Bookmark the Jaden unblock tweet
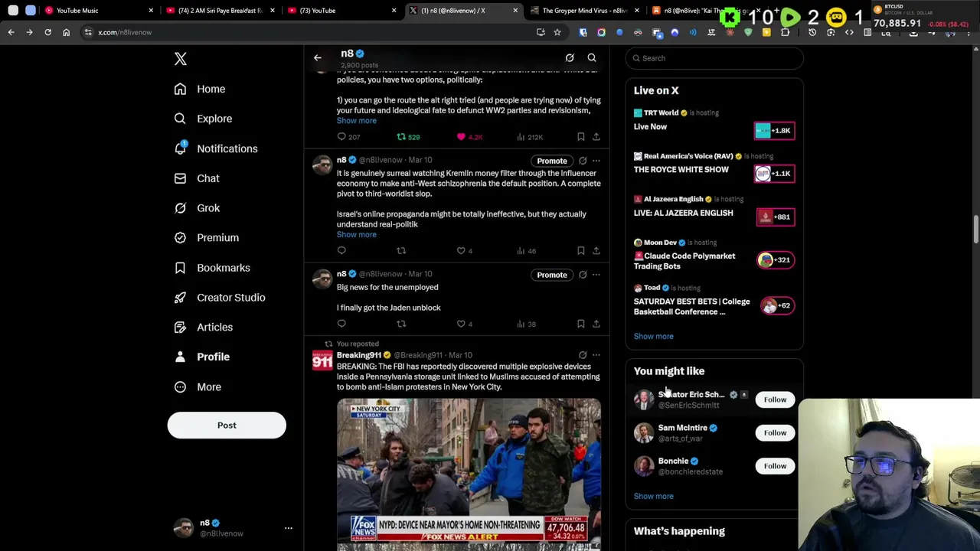The image size is (980, 551). point(580,324)
